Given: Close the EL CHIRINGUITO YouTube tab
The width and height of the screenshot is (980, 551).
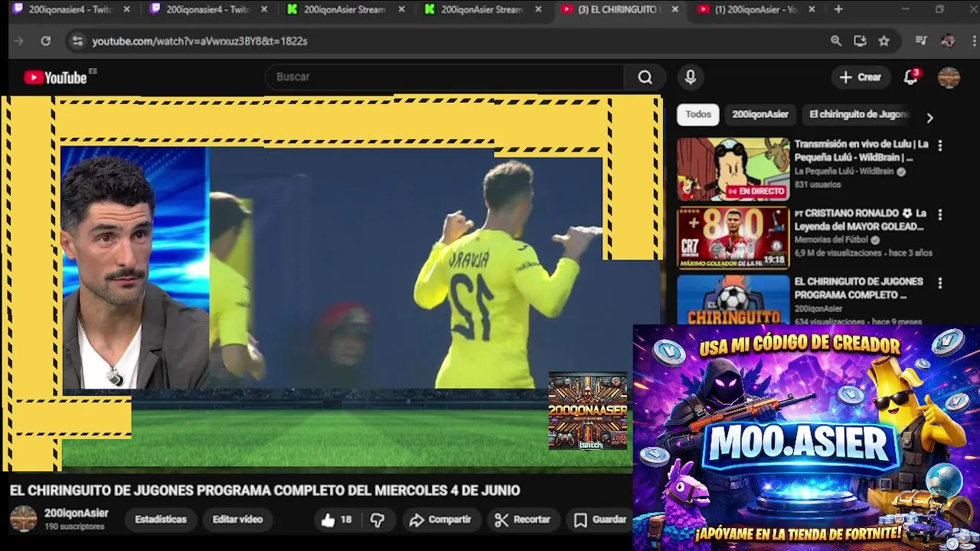Looking at the screenshot, I should 675,9.
